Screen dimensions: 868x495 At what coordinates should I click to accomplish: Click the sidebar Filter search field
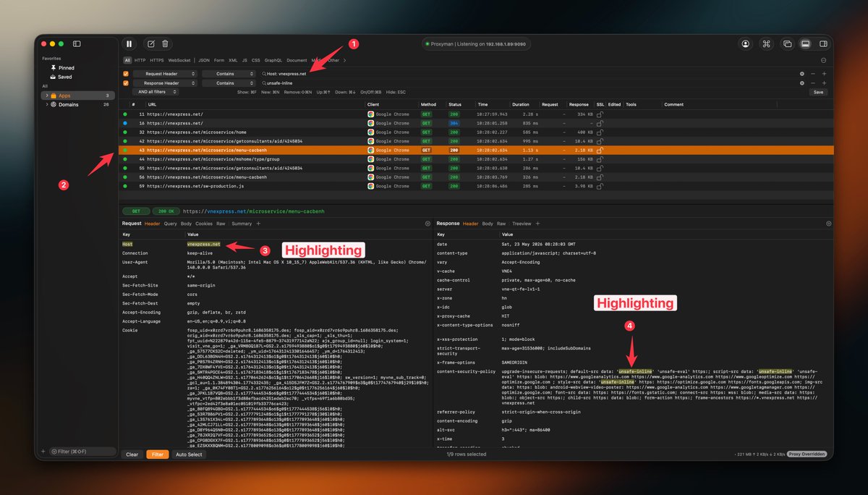point(82,452)
